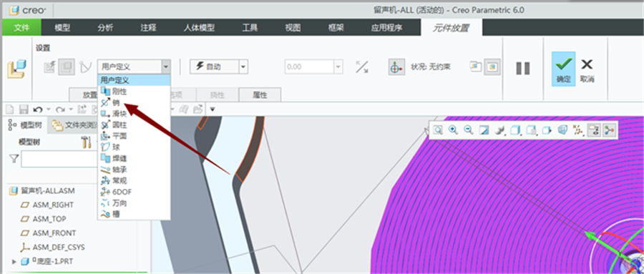Switch to the 工具 ribbon tab
Screen dimensions: 644x274
coord(250,27)
